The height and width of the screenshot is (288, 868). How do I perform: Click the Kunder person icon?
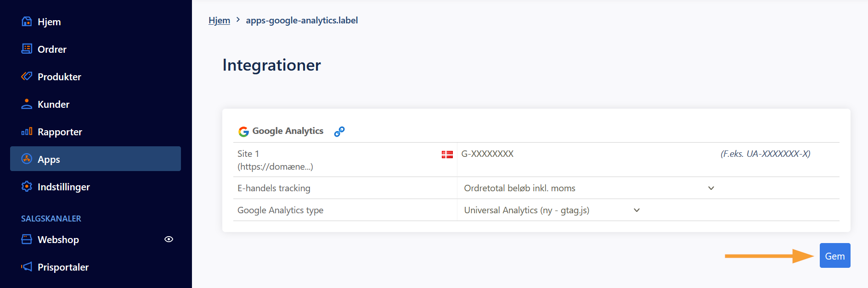click(27, 104)
